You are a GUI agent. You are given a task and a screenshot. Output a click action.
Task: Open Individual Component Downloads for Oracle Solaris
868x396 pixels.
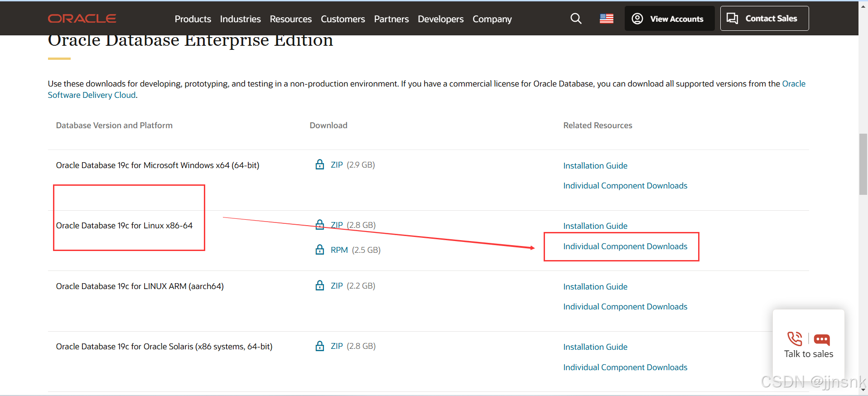click(x=625, y=367)
